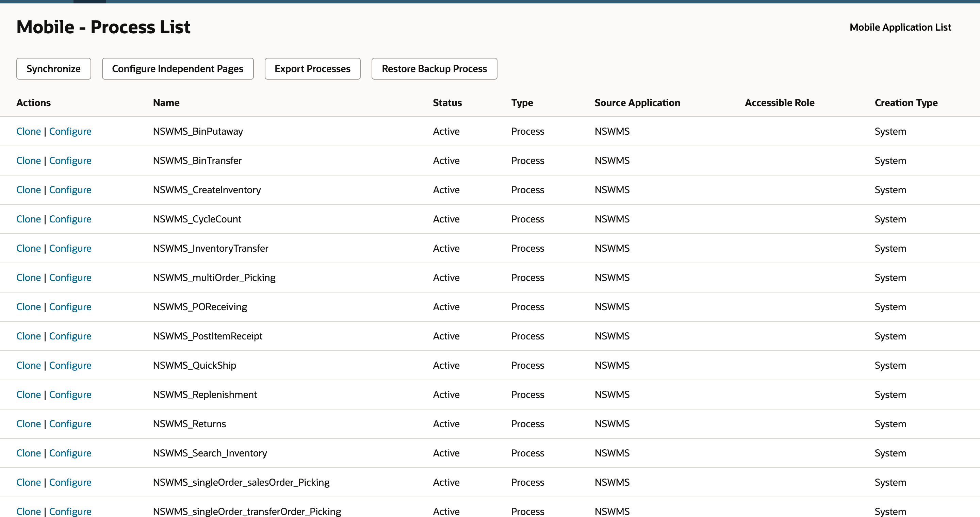Screen dimensions: 980x517
Task: Configure the NSWMS_CycleCount process
Action: click(x=70, y=219)
